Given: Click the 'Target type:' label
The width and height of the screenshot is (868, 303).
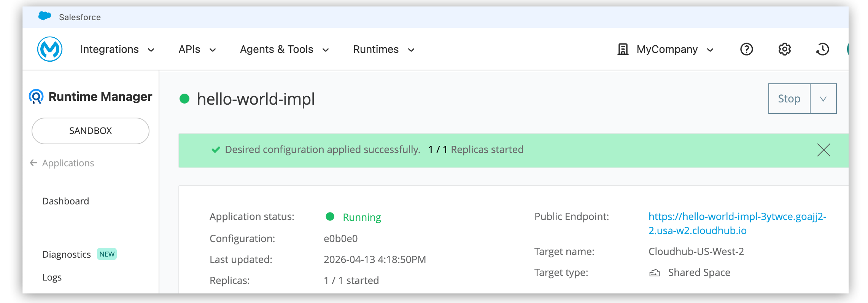Looking at the screenshot, I should tap(561, 273).
